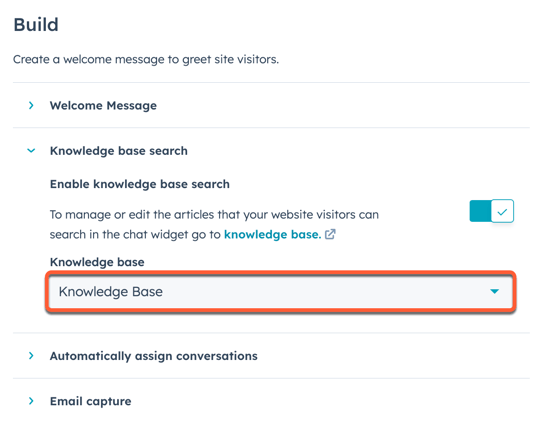Toggle the Enable knowledge base search switch
The width and height of the screenshot is (553, 439).
click(x=492, y=211)
